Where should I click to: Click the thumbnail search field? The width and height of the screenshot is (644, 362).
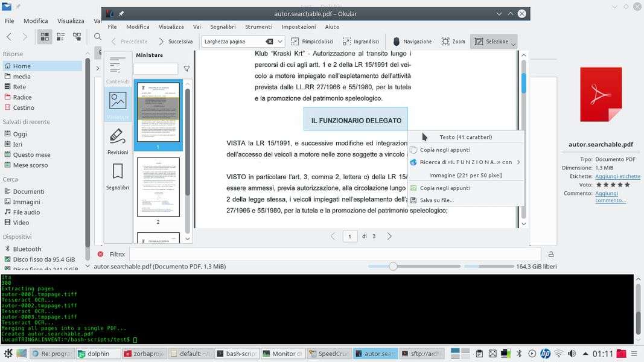(x=156, y=69)
